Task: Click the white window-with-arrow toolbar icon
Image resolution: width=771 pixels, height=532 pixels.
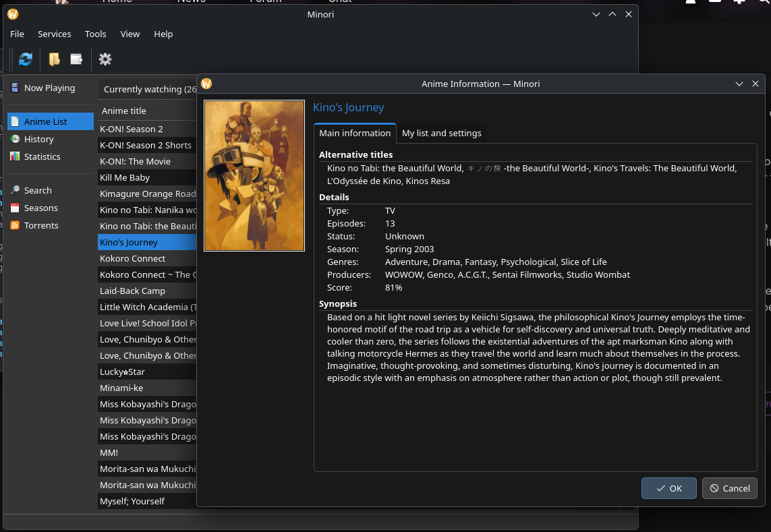Action: tap(76, 59)
